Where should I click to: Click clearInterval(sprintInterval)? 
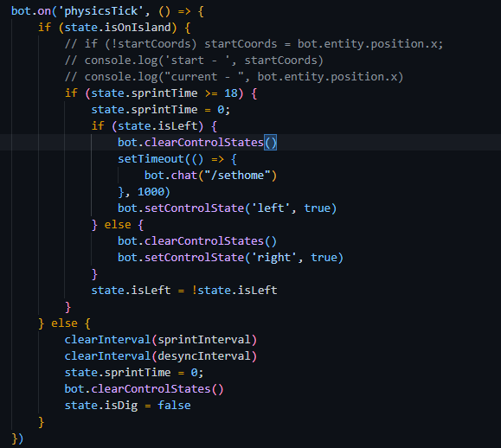(161, 340)
